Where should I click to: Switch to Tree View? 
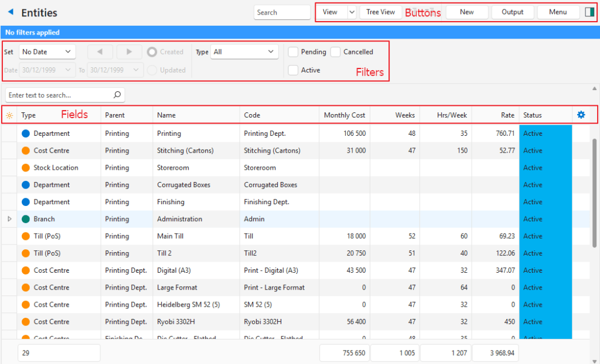pos(380,12)
